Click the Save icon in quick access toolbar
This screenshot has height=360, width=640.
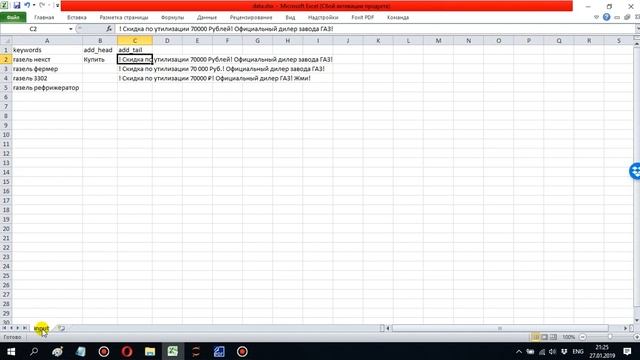click(17, 5)
